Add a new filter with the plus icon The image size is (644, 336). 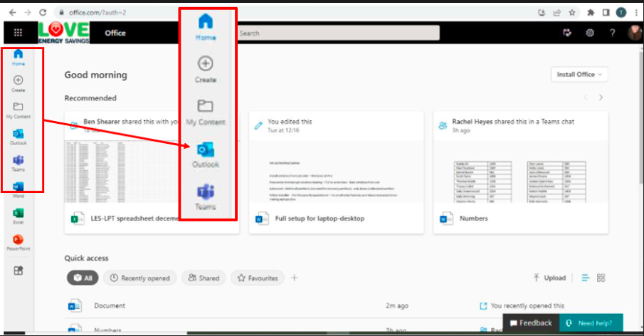[294, 278]
